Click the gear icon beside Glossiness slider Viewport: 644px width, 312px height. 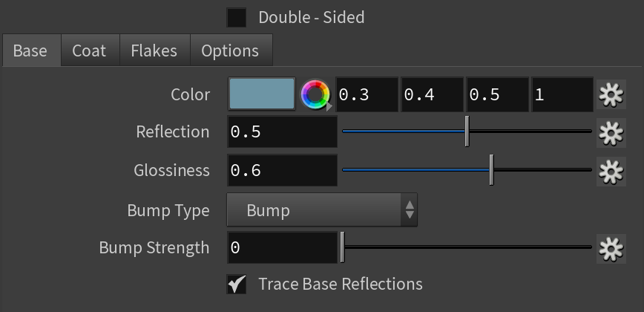tap(611, 171)
